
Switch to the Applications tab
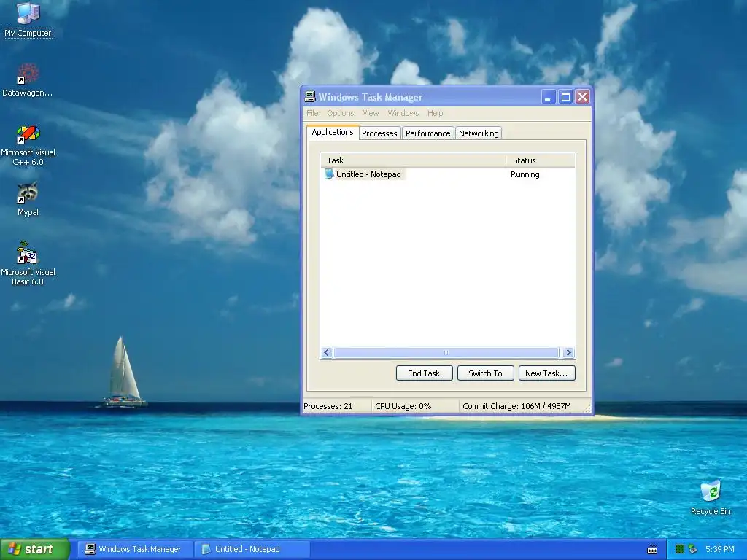point(333,133)
